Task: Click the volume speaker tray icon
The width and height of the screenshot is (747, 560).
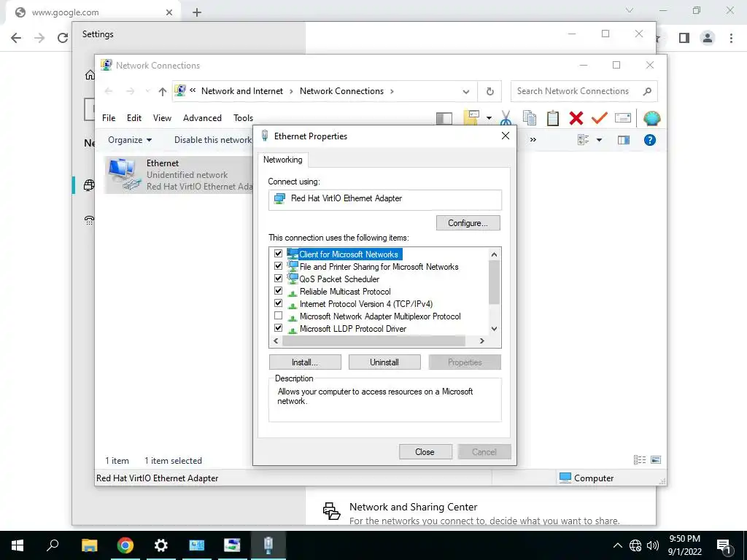Action: click(653, 545)
